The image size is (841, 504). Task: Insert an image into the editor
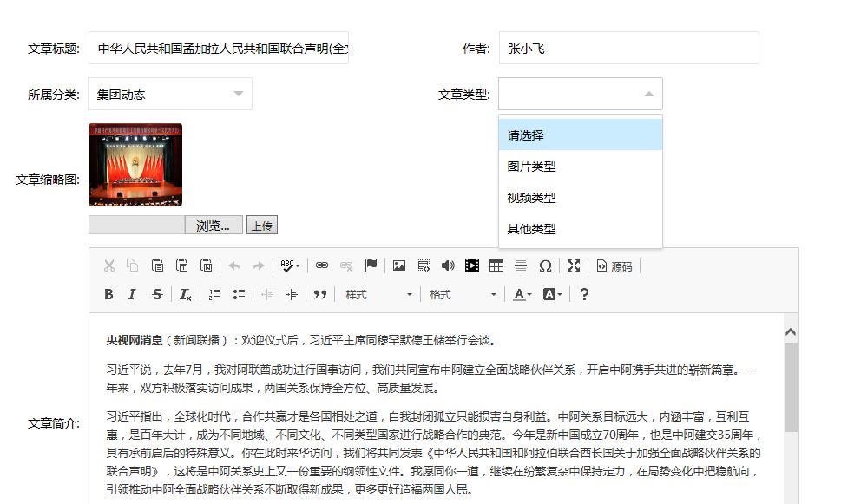click(x=399, y=266)
